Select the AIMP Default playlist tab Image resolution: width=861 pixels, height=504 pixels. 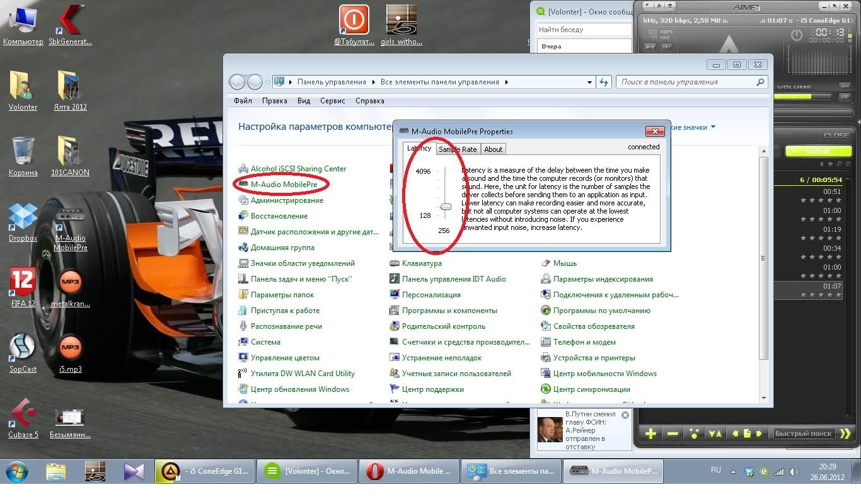(818, 151)
